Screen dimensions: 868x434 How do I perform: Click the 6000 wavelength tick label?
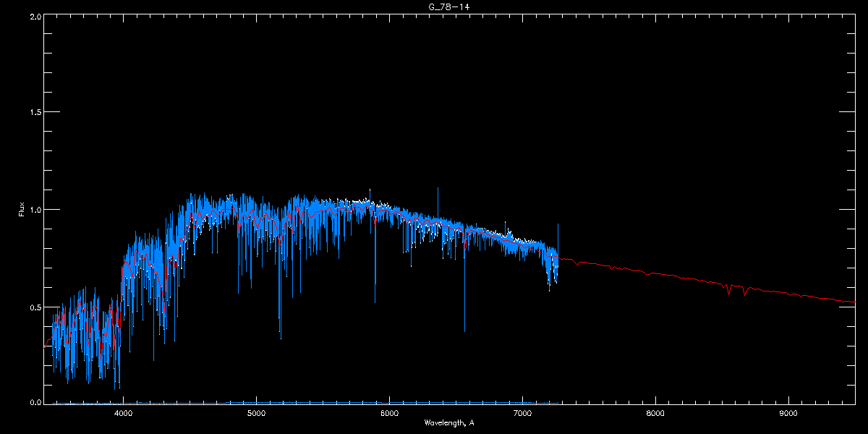389,413
